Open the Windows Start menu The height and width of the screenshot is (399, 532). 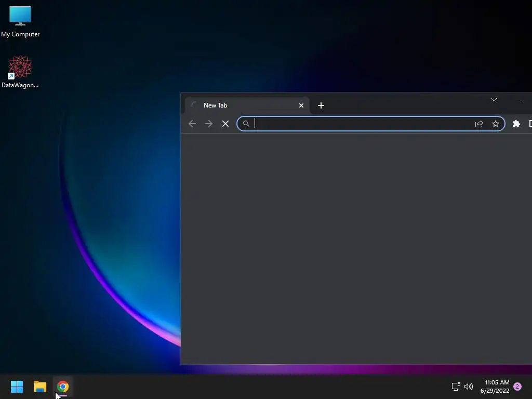(17, 387)
